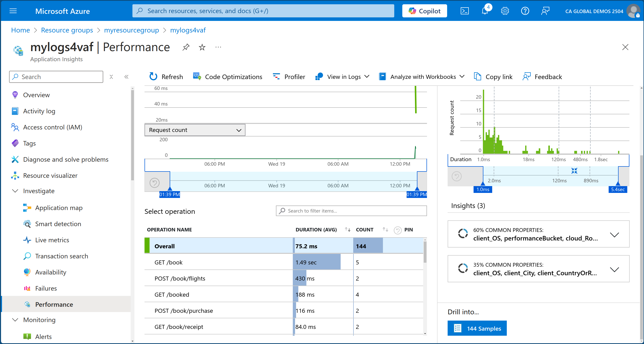The width and height of the screenshot is (644, 344).
Task: Click Copy link
Action: pos(493,77)
